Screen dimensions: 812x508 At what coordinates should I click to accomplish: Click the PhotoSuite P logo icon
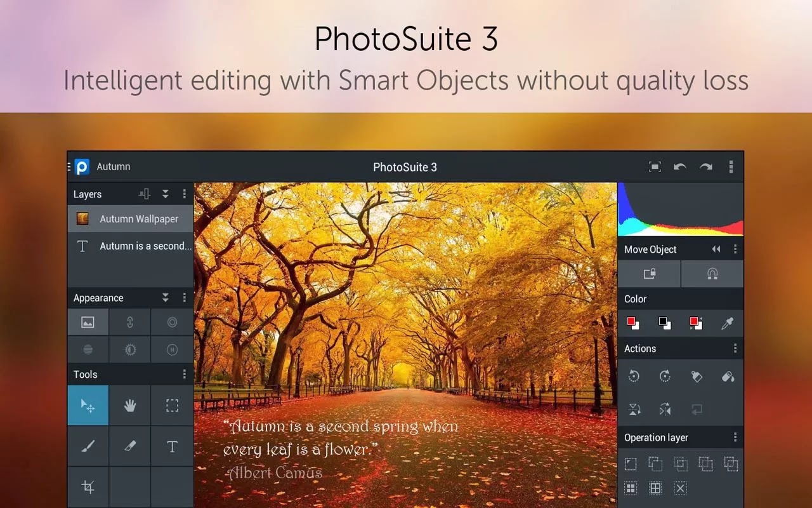(82, 167)
